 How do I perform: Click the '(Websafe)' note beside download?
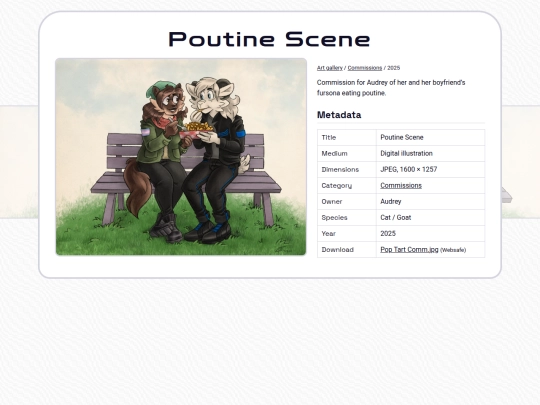coord(453,250)
